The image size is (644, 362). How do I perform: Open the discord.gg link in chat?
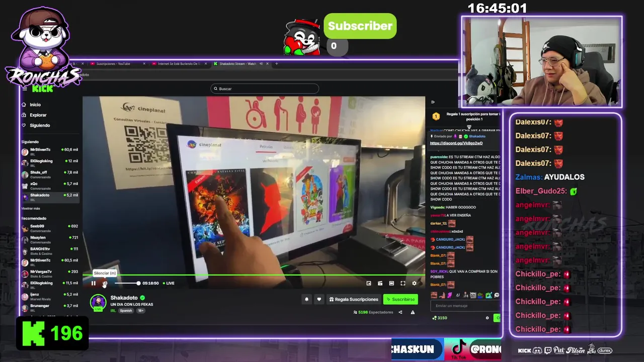tap(456, 143)
